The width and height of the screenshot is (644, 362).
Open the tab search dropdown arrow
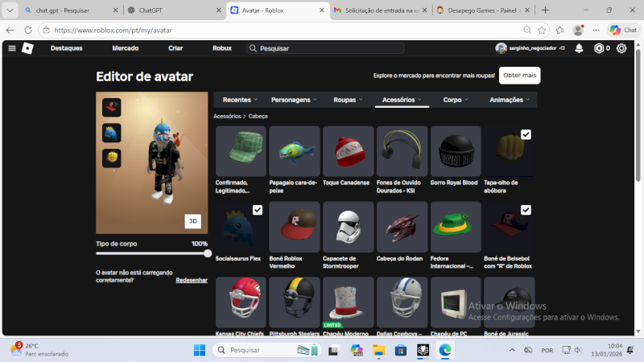click(x=10, y=10)
